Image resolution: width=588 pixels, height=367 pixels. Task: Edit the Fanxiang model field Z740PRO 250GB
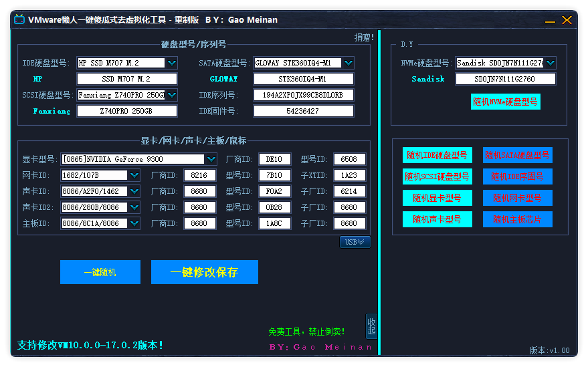point(126,111)
